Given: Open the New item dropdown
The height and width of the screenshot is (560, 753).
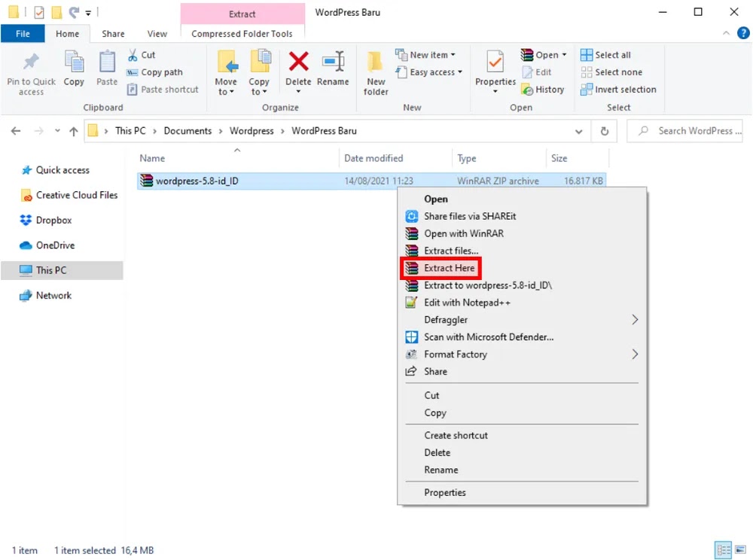Looking at the screenshot, I should pos(425,55).
